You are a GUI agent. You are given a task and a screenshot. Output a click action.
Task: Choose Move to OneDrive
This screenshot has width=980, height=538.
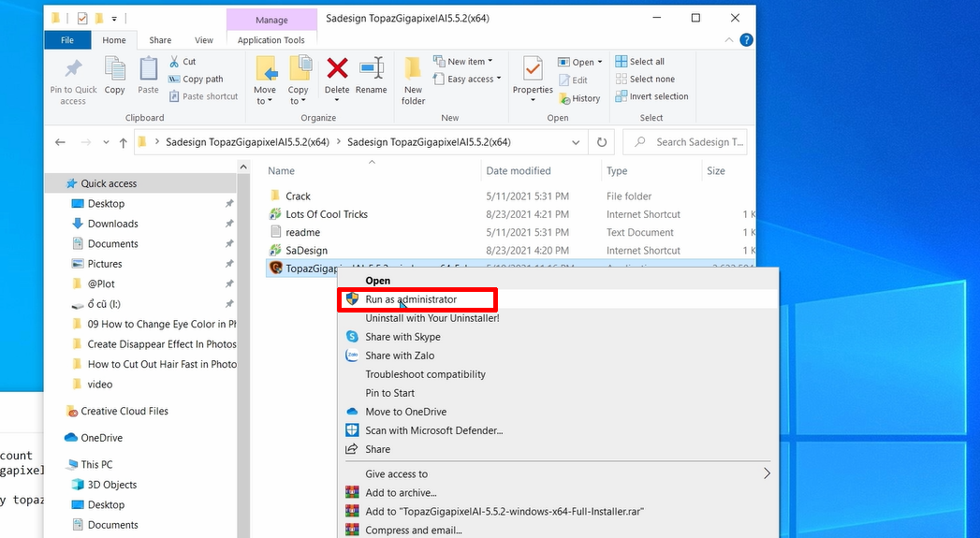(x=405, y=412)
